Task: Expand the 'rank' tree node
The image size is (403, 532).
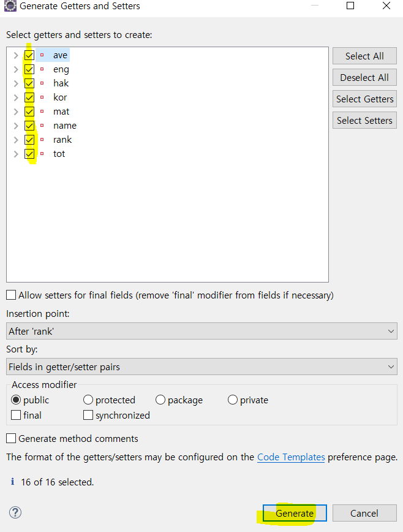Action: click(x=15, y=140)
